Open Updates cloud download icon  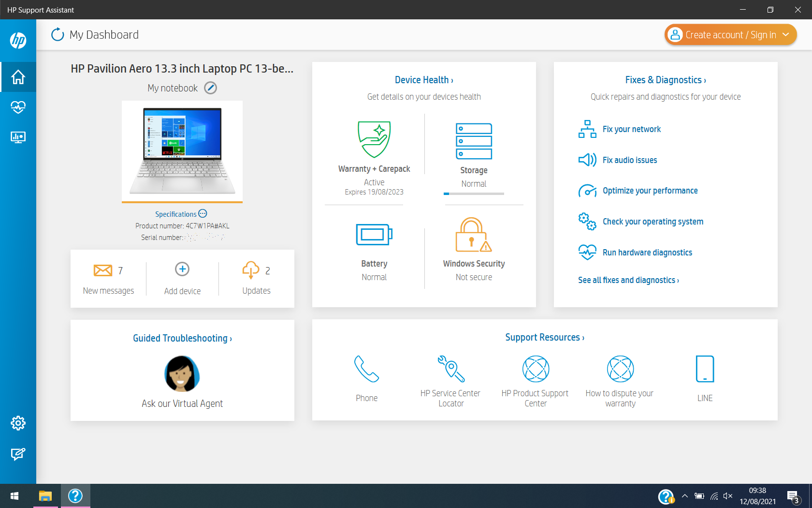[x=251, y=270]
